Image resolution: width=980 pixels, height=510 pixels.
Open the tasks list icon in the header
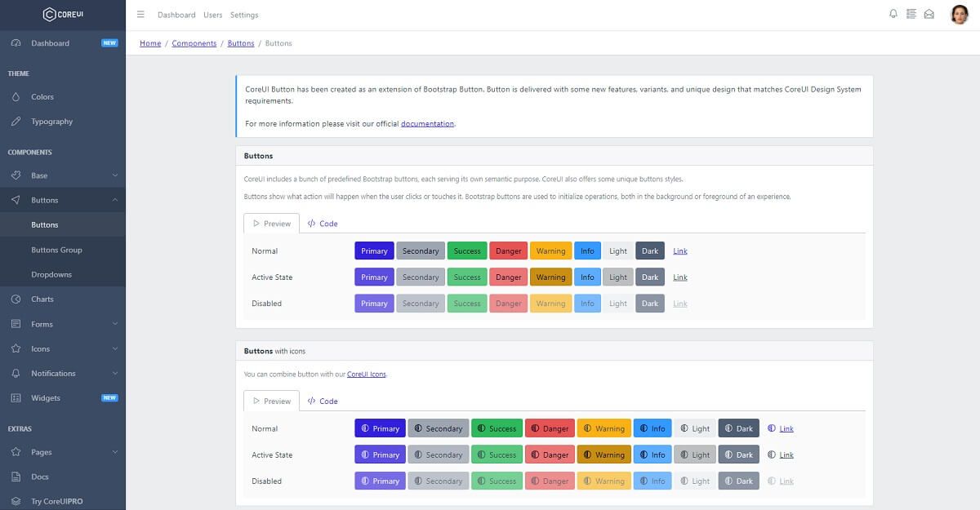coord(910,14)
